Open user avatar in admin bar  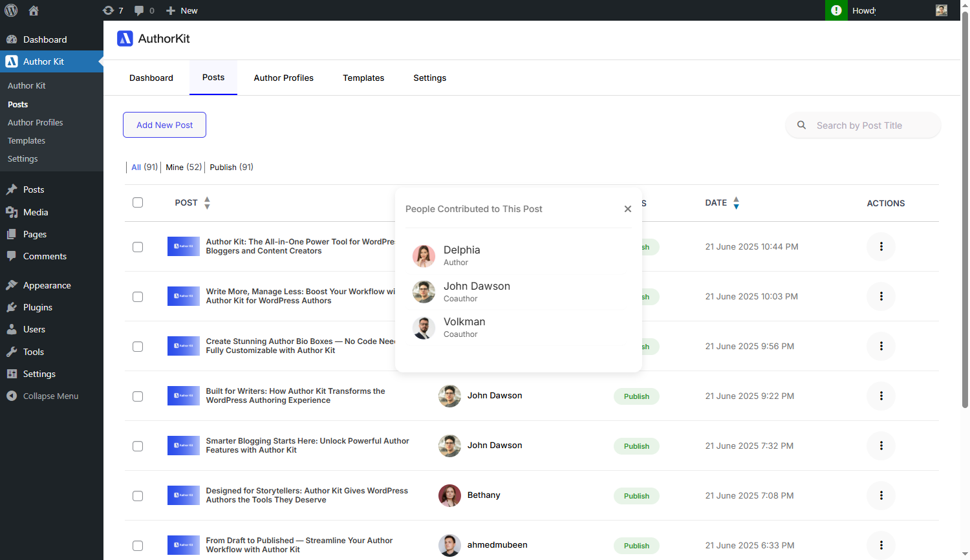tap(942, 10)
